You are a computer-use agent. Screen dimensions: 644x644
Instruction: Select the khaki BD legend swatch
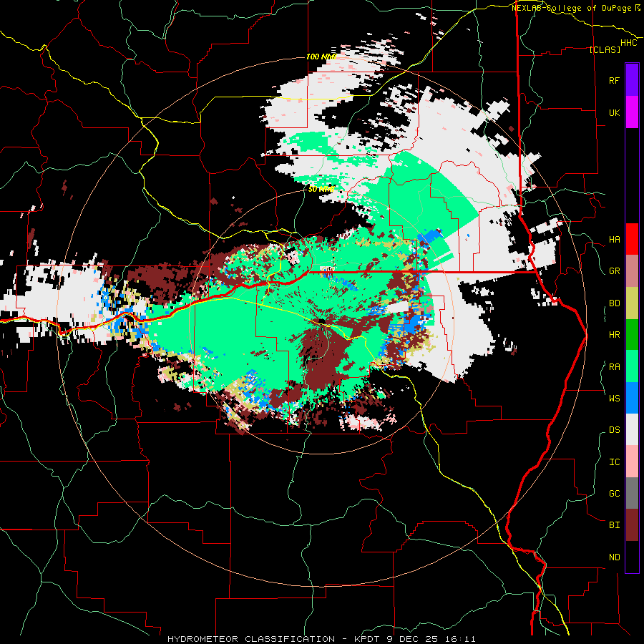click(x=632, y=303)
